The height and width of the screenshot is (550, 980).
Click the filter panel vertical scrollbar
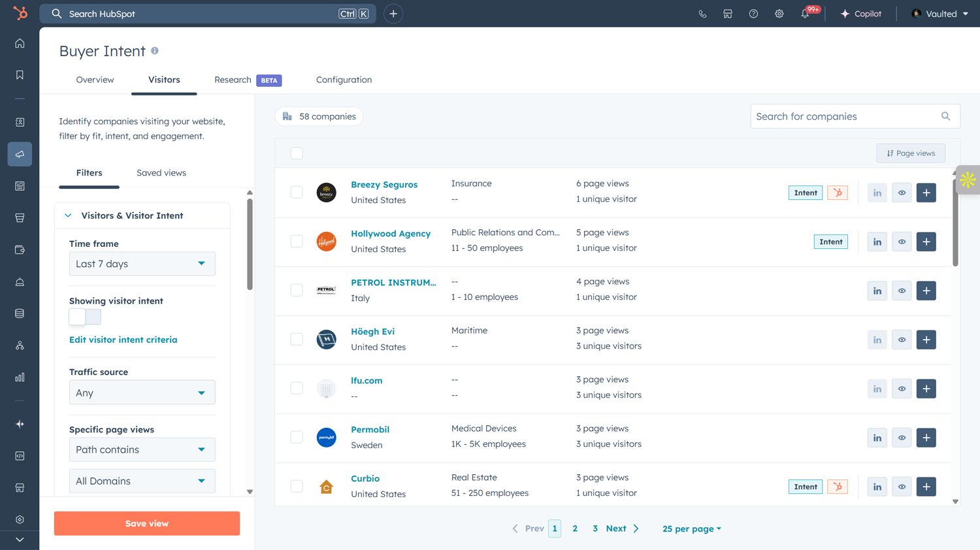point(250,244)
